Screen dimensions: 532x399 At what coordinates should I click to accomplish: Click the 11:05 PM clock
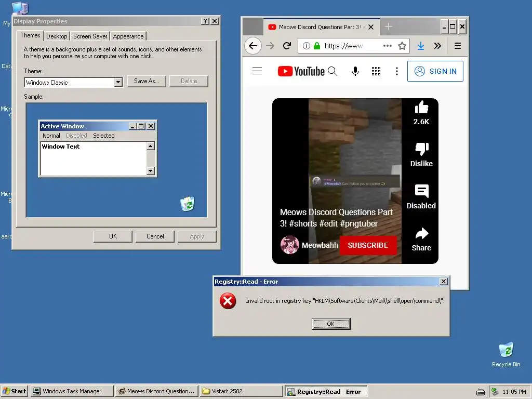(514, 392)
